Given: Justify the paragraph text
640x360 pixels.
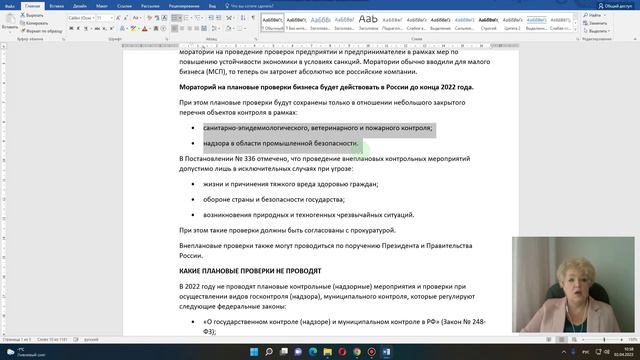Looking at the screenshot, I should (197, 28).
